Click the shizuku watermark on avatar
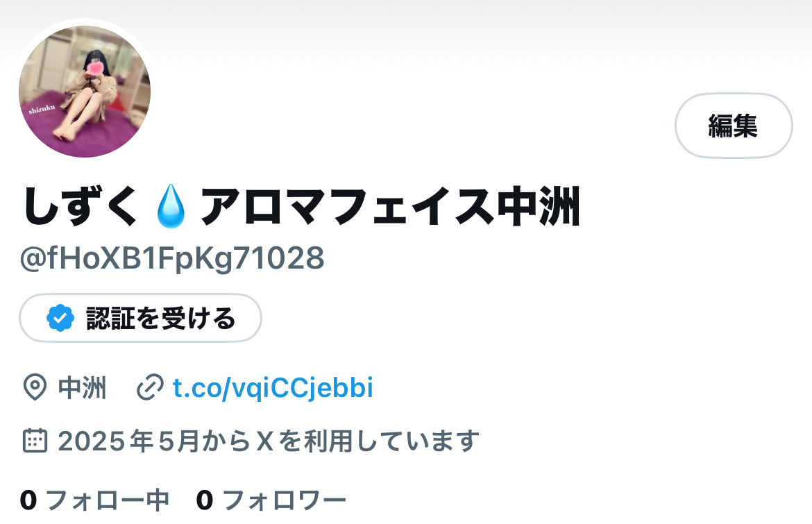Viewport: 812px width, 524px height. coord(42,109)
